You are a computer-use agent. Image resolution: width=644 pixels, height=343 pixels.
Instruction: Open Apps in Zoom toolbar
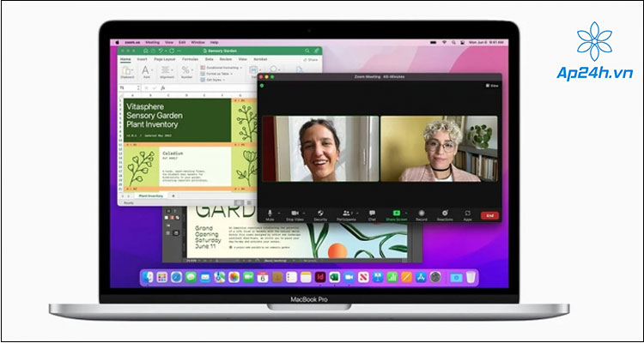467,214
